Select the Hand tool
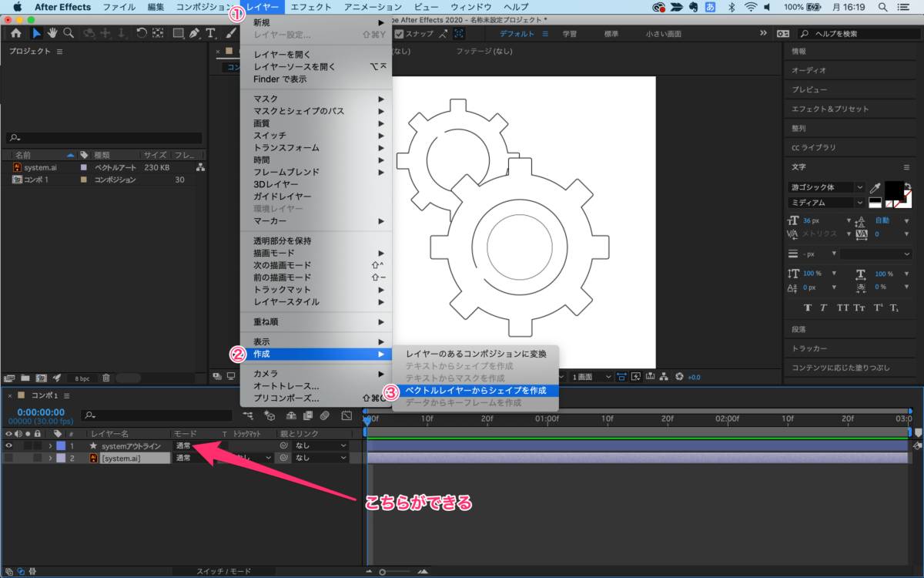The width and height of the screenshot is (924, 578). (52, 33)
